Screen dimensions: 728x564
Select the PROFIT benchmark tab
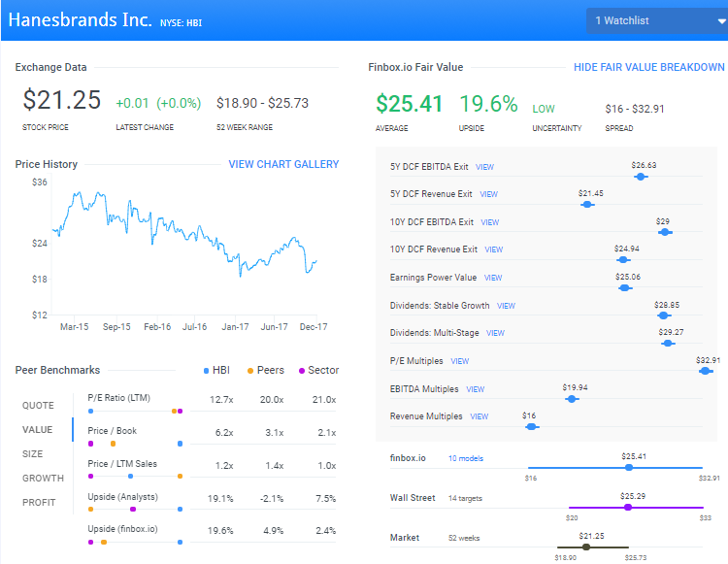pos(39,502)
